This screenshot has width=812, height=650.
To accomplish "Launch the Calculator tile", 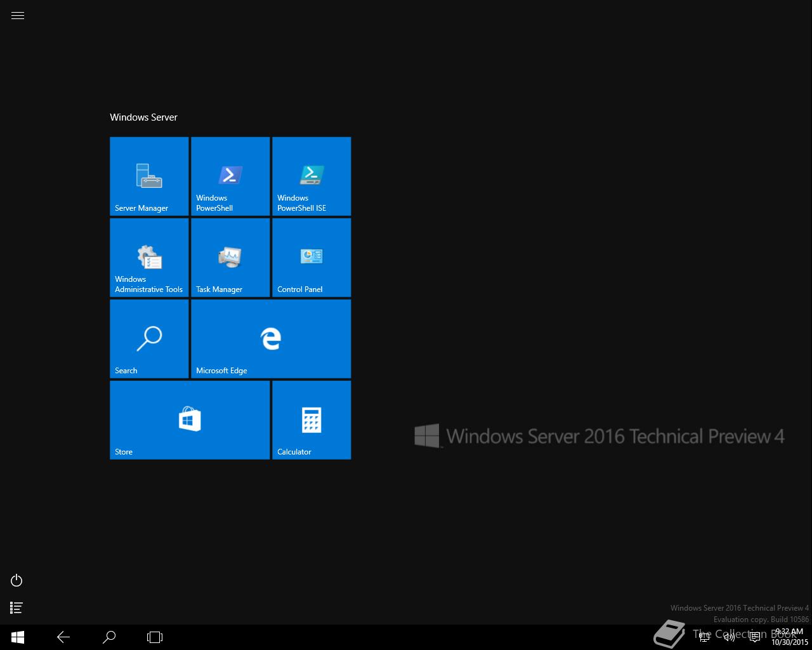I will tap(311, 420).
